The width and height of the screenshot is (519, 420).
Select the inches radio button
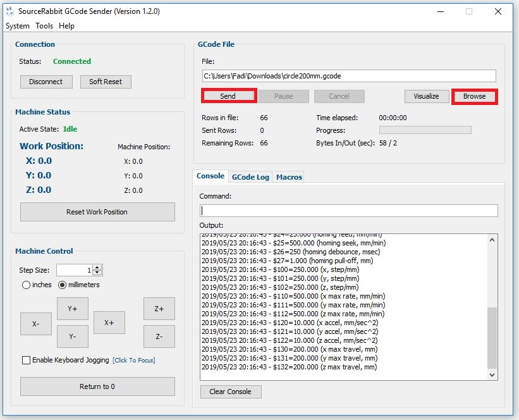click(26, 285)
